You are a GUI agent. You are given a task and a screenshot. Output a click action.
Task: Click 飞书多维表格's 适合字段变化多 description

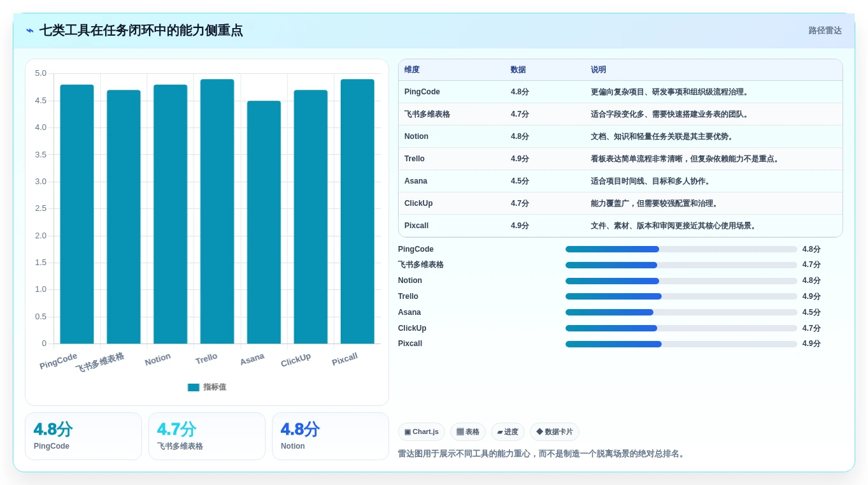pyautogui.click(x=670, y=114)
